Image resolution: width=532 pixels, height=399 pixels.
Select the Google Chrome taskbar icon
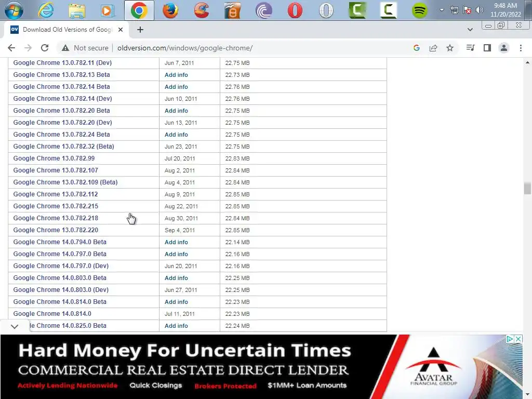coord(139,10)
